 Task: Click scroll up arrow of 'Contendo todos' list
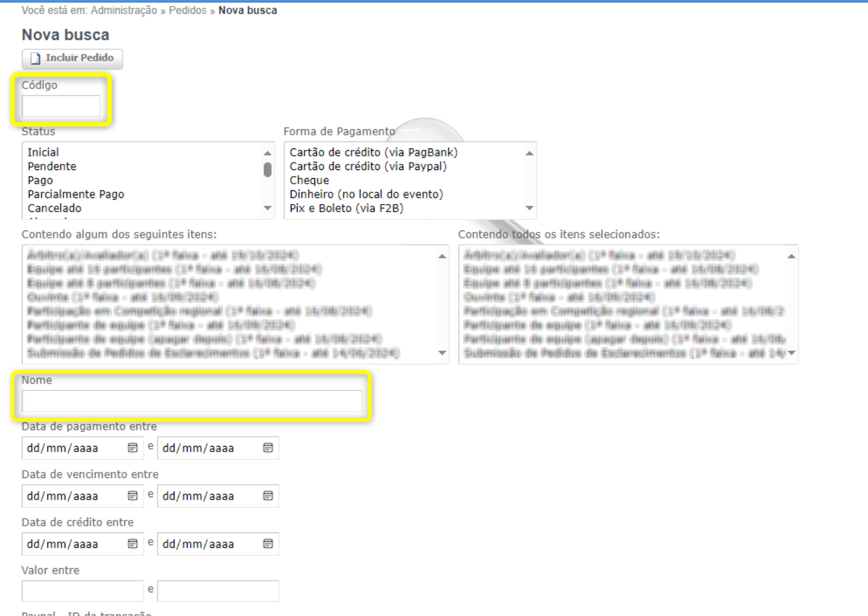click(792, 256)
